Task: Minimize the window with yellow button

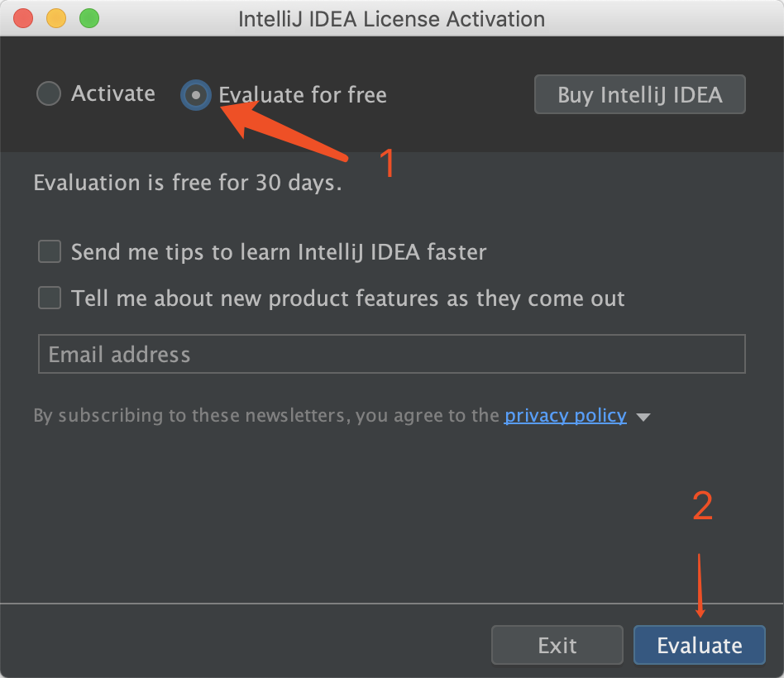Action: 56,18
